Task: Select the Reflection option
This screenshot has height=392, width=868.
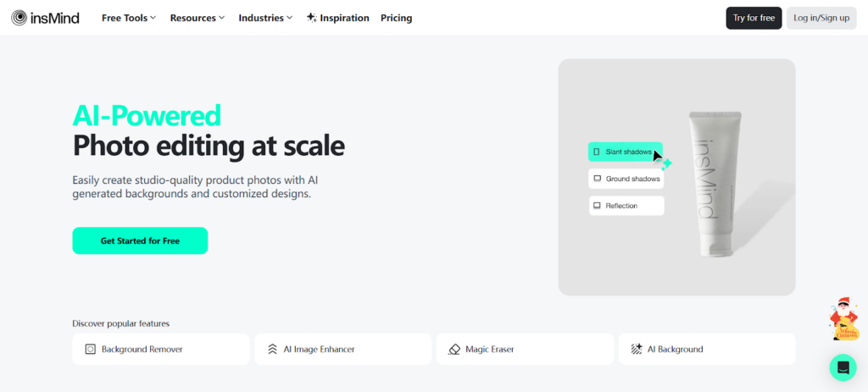Action: [626, 206]
